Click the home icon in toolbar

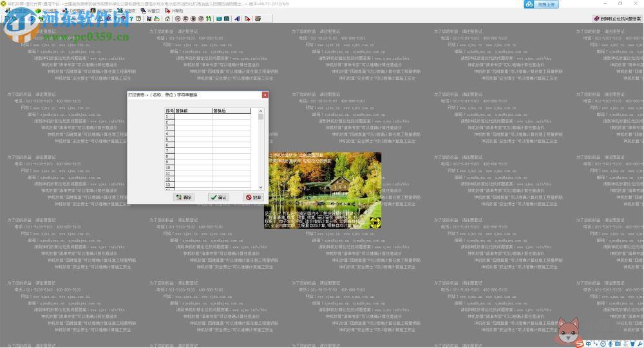tap(167, 19)
